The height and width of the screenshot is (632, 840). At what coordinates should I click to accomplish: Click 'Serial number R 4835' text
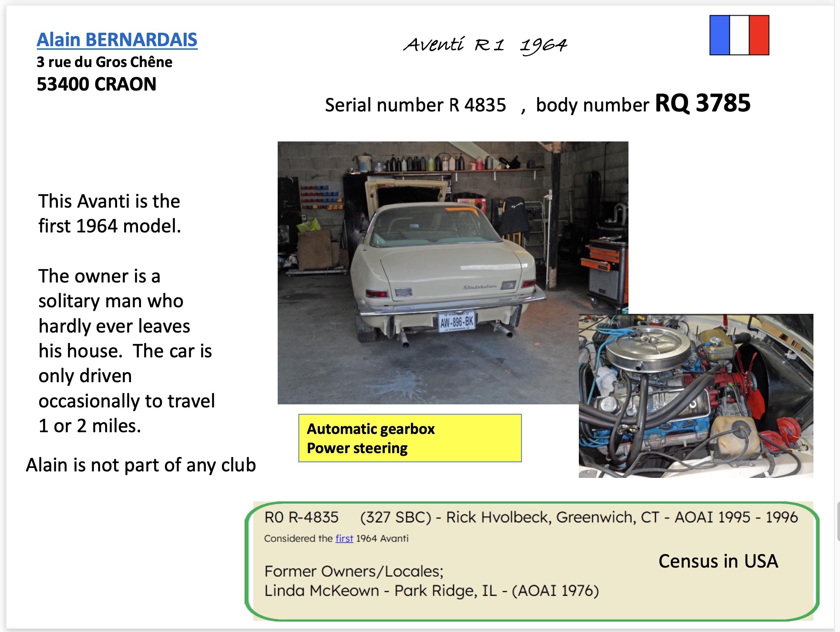coord(415,105)
